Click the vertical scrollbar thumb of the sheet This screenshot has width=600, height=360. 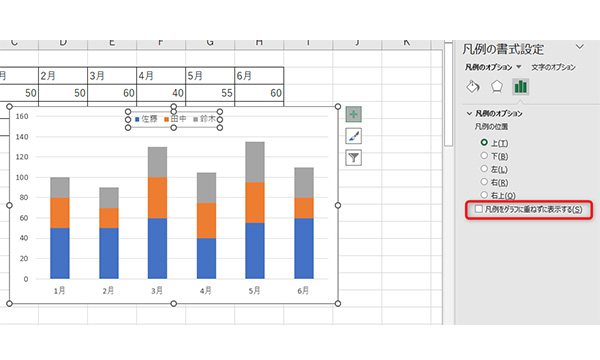point(448,93)
